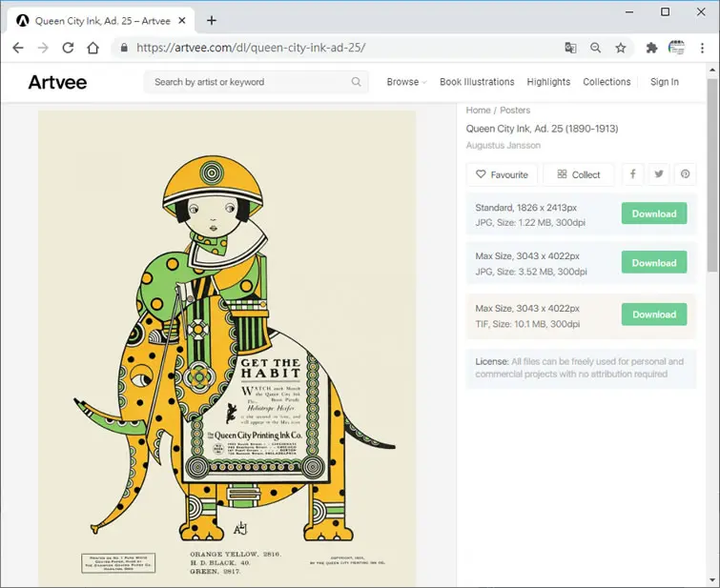Go to the browser home icon
Image resolution: width=720 pixels, height=588 pixels.
point(93,48)
